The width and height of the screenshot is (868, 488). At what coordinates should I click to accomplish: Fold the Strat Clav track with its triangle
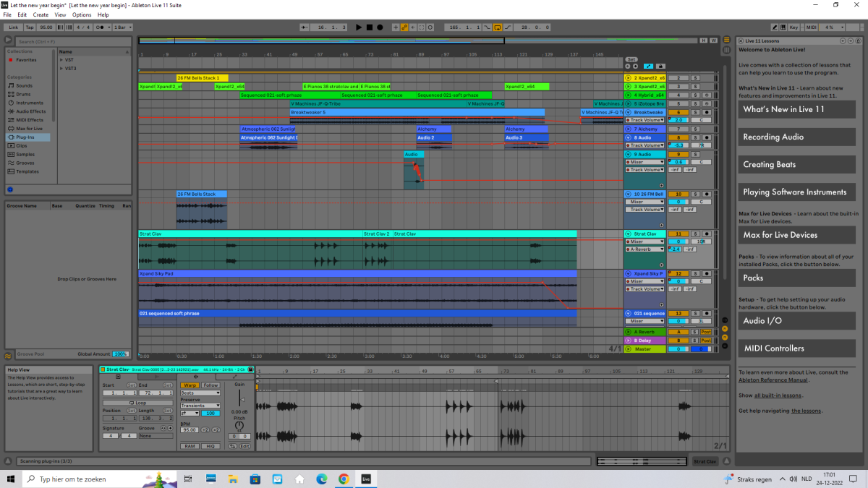[x=628, y=234]
